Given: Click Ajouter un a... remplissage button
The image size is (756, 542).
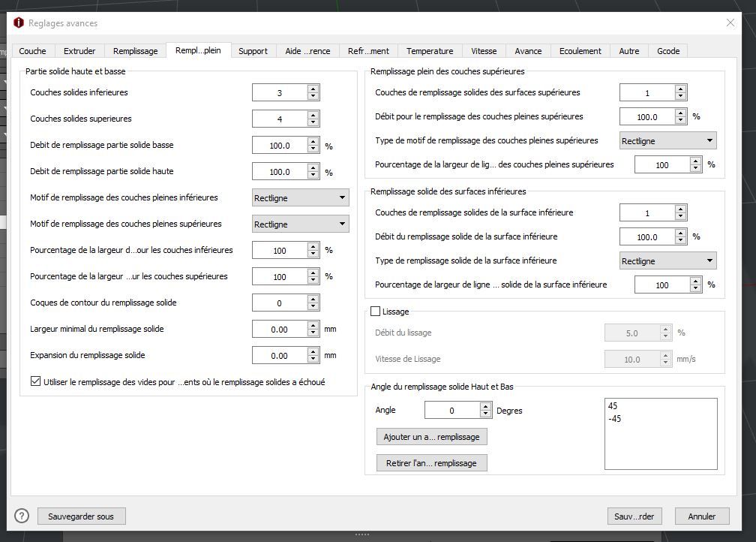Looking at the screenshot, I should coord(431,437).
